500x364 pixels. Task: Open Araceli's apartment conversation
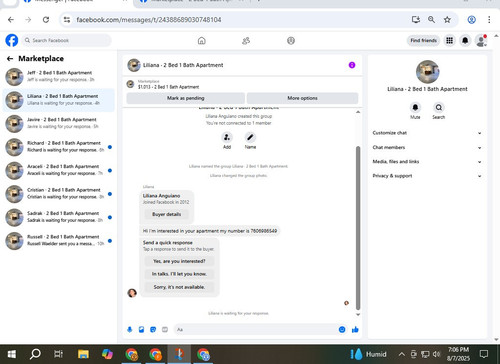[58, 170]
